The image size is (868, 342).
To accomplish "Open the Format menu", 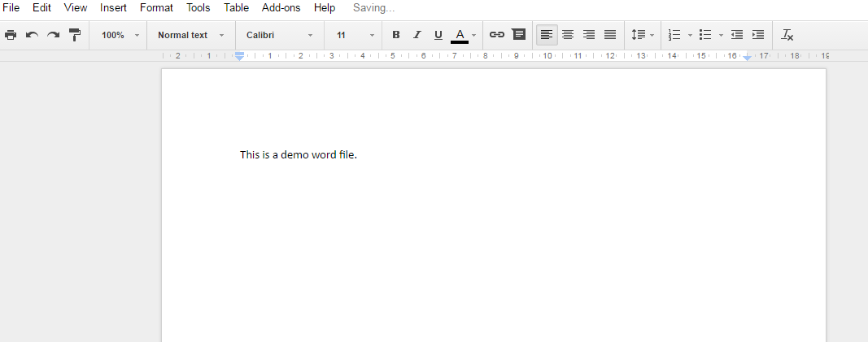I will [x=156, y=8].
